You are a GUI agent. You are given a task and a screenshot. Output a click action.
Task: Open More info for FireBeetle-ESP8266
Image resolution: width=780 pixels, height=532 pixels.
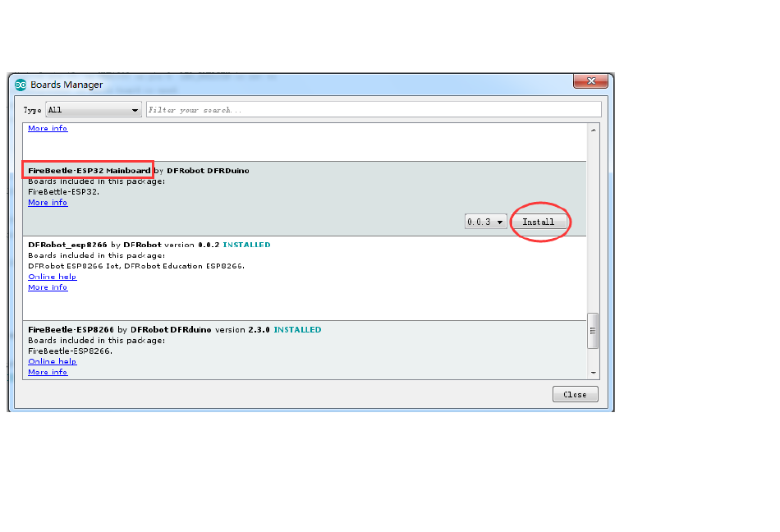coord(48,372)
